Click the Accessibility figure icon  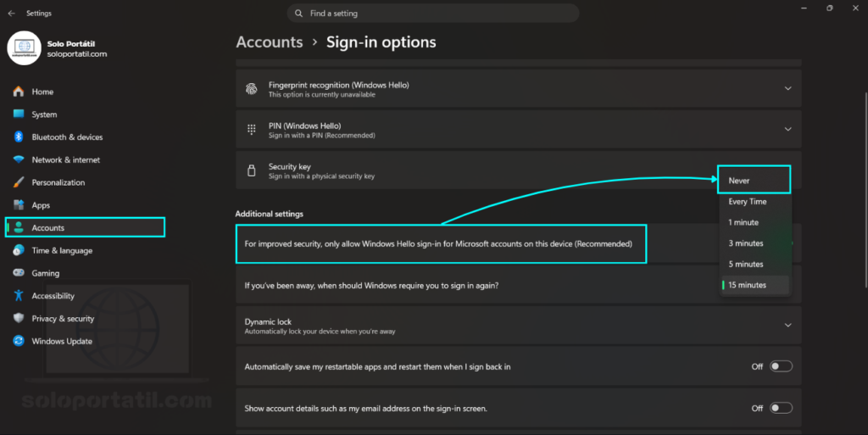tap(19, 296)
